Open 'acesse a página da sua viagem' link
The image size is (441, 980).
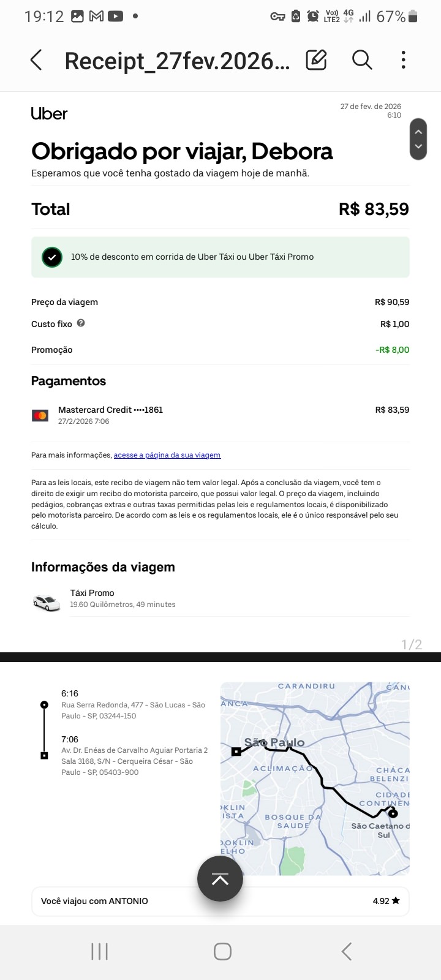(167, 455)
